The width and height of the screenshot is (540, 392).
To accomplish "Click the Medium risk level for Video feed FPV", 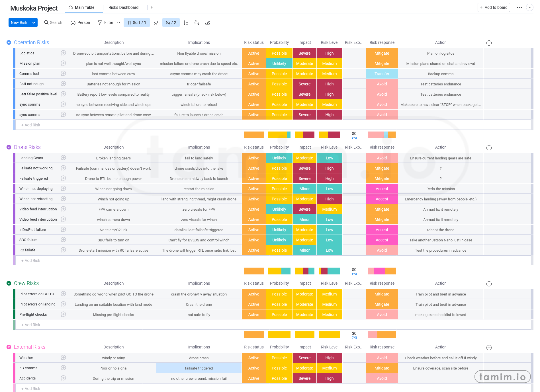I will click(x=330, y=209).
